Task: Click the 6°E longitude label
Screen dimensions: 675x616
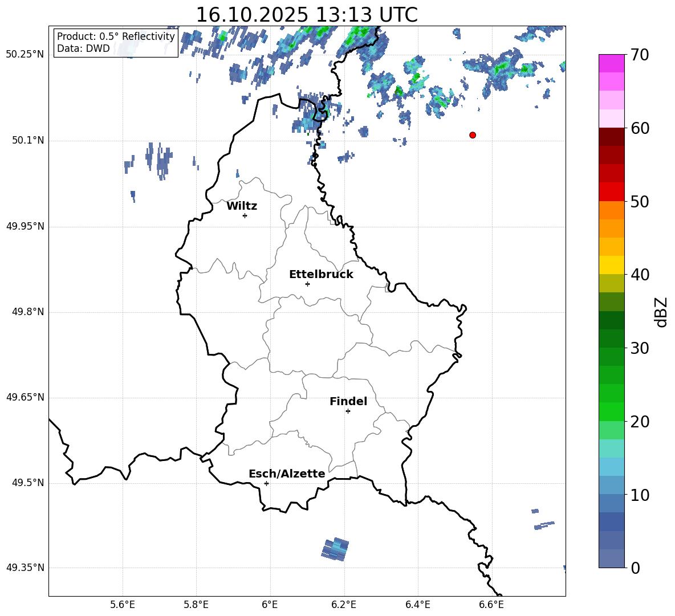Action: tap(270, 605)
